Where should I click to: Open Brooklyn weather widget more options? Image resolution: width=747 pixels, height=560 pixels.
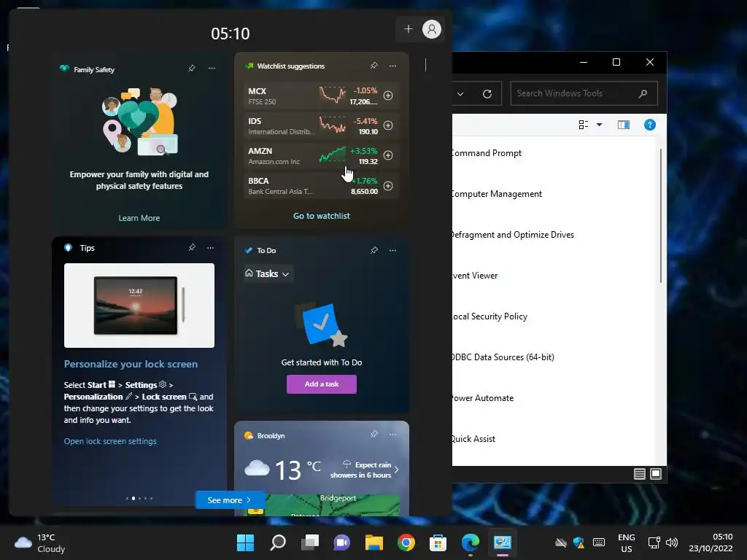tap(392, 435)
